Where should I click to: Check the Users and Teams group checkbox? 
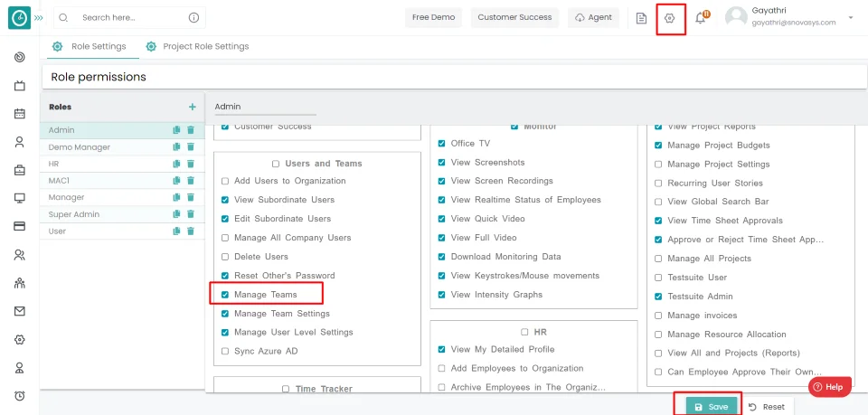(x=276, y=164)
